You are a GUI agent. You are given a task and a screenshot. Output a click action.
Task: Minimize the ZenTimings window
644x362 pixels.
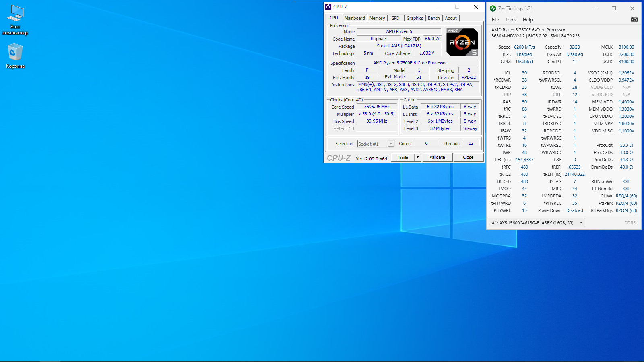tap(595, 8)
